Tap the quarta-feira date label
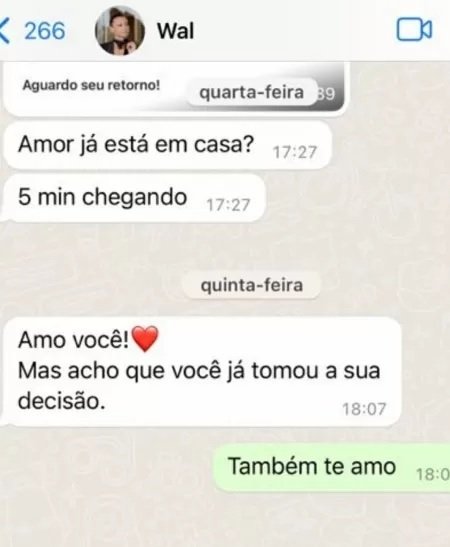 point(252,92)
